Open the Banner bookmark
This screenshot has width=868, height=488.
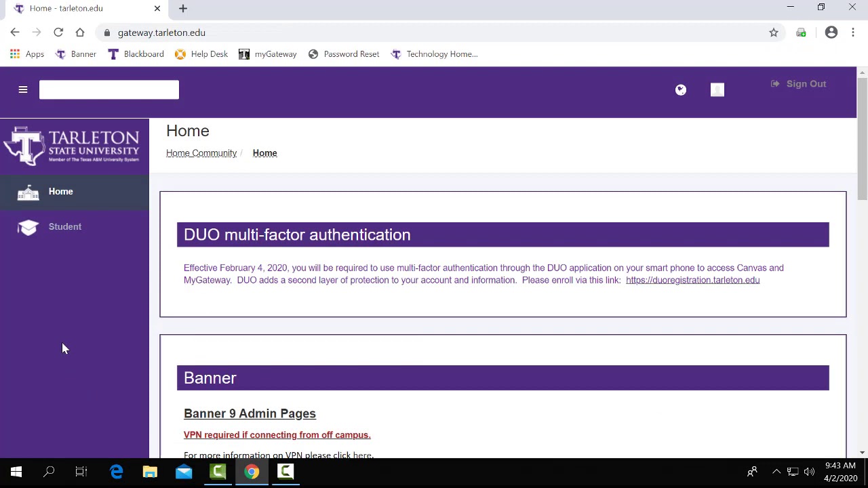[76, 54]
